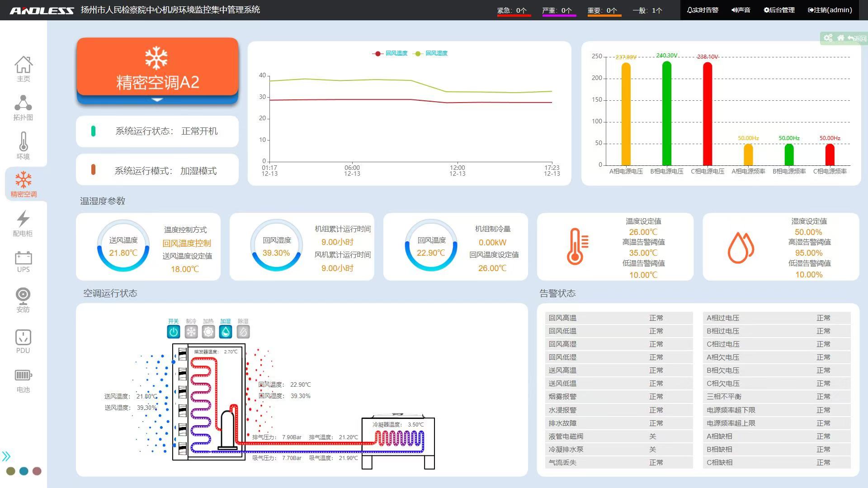
Task: Toggle the 制冷 cooling mode button
Action: [x=191, y=332]
